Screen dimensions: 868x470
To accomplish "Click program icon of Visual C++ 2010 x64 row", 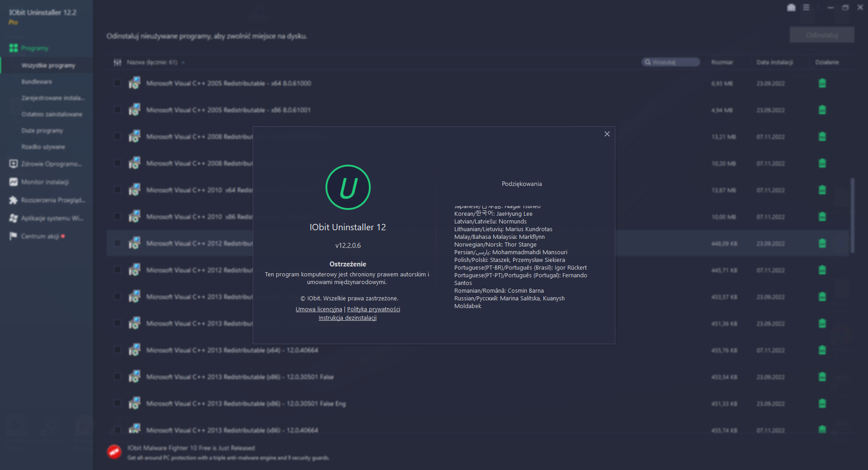I will pyautogui.click(x=134, y=190).
